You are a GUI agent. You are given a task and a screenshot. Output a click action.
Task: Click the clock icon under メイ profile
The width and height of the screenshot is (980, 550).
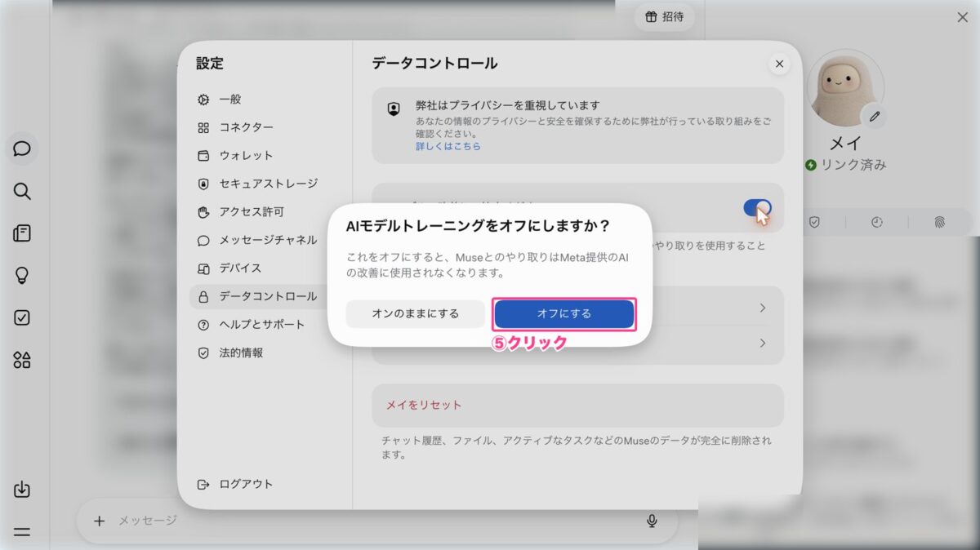tap(877, 222)
